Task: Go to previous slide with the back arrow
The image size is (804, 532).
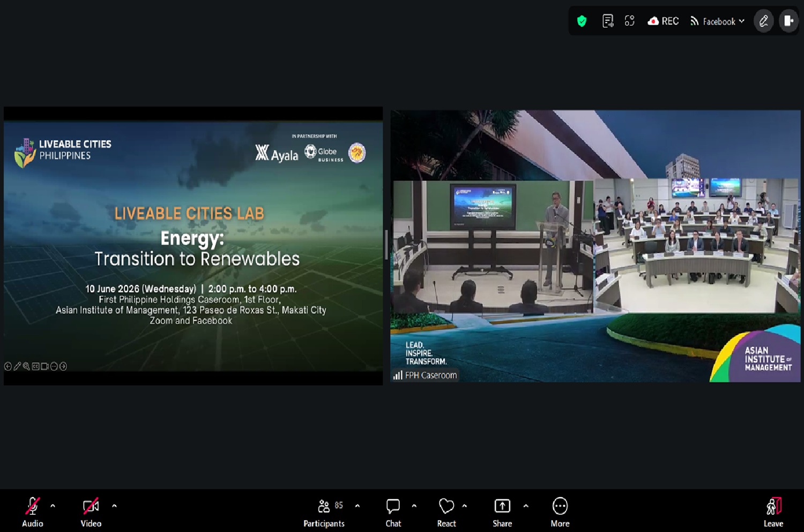Action: pos(8,366)
